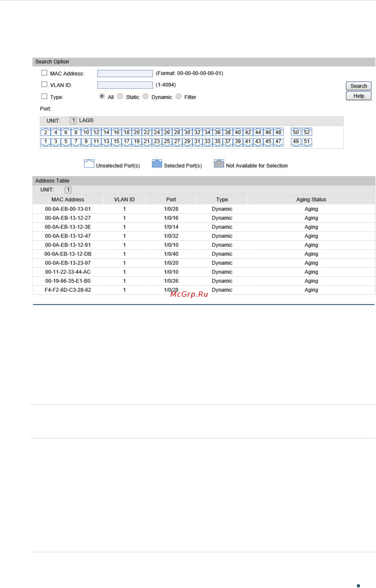Select UNIT 1 in Address Table

(x=68, y=190)
